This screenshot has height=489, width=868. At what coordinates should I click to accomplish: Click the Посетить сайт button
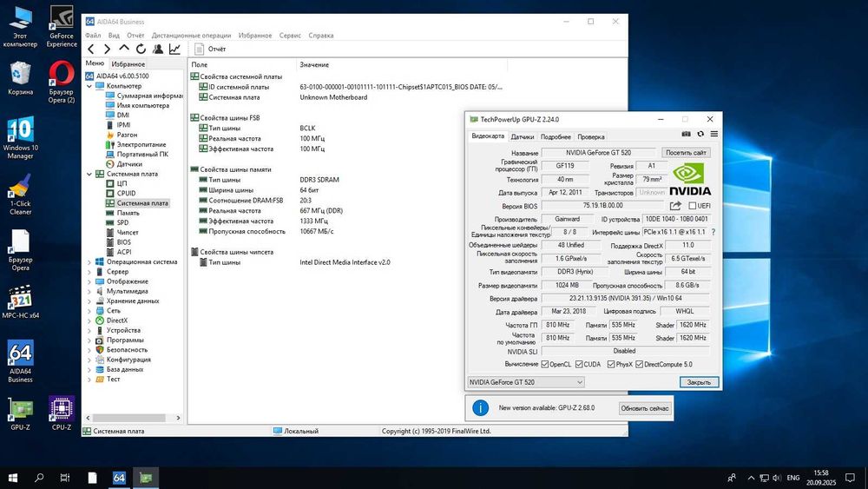coord(685,152)
